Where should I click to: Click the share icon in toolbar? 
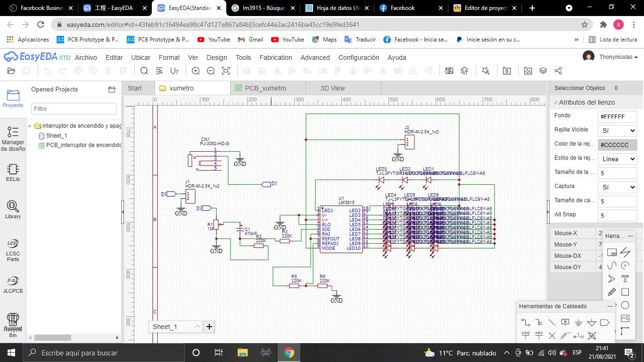tap(558, 71)
